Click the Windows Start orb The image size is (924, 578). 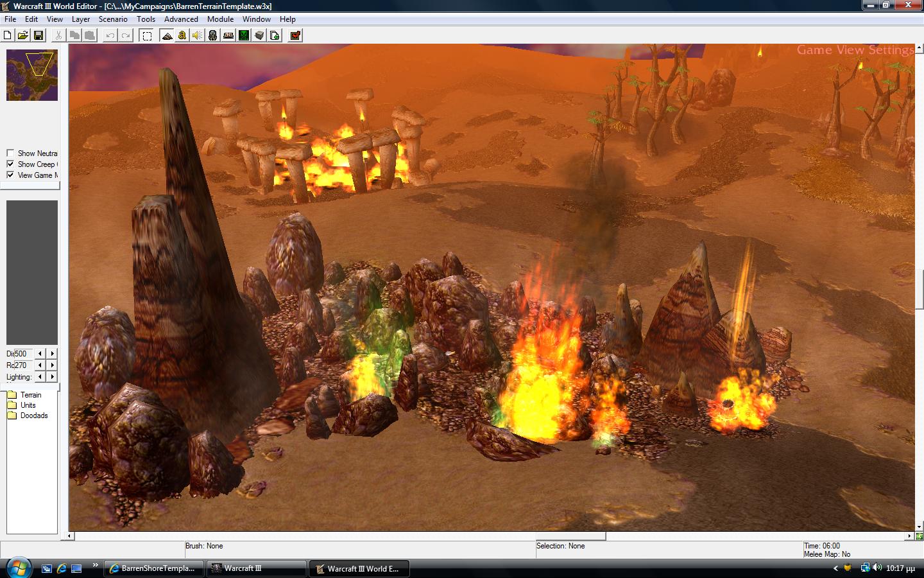(18, 568)
